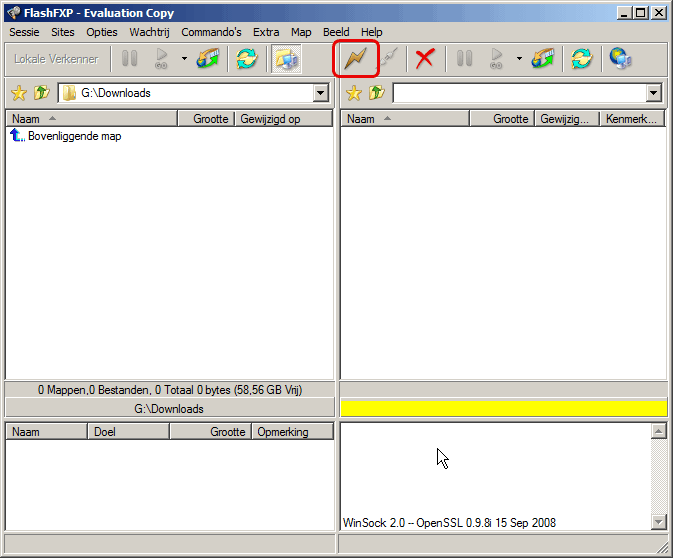673x558 pixels.
Task: Minimize the FlashFXP window
Action: [x=624, y=13]
